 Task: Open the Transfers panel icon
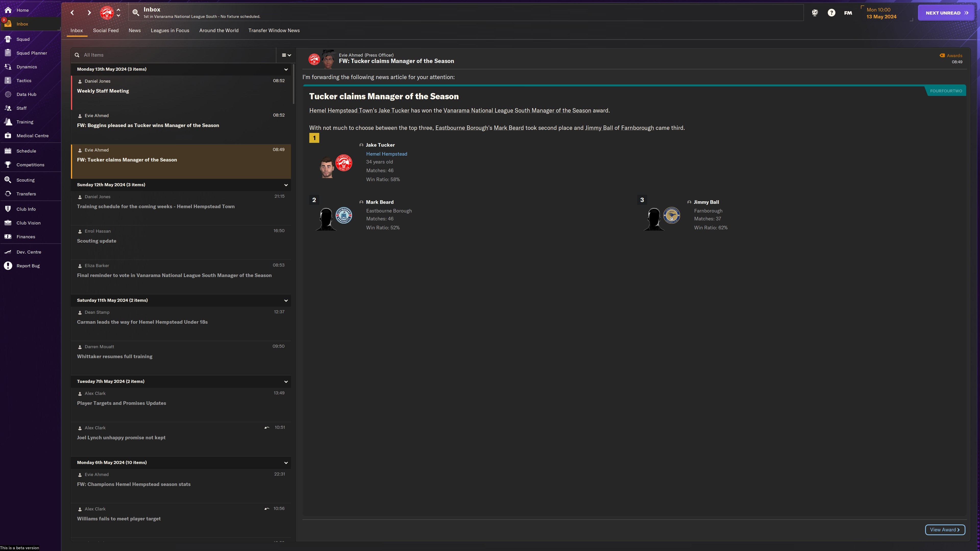9,194
